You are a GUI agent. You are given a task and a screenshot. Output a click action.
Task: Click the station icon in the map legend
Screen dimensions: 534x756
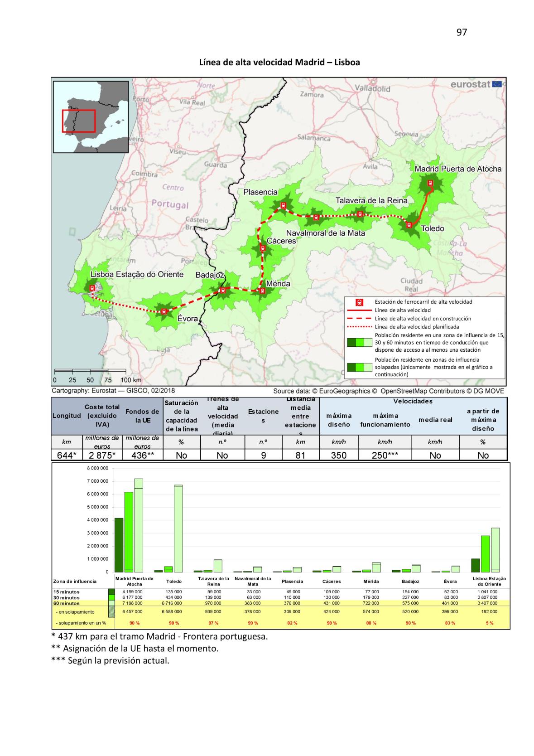360,302
